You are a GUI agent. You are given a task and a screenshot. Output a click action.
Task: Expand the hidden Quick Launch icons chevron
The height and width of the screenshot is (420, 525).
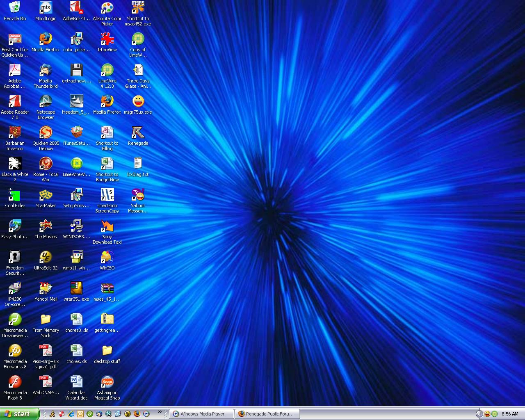coord(160,412)
